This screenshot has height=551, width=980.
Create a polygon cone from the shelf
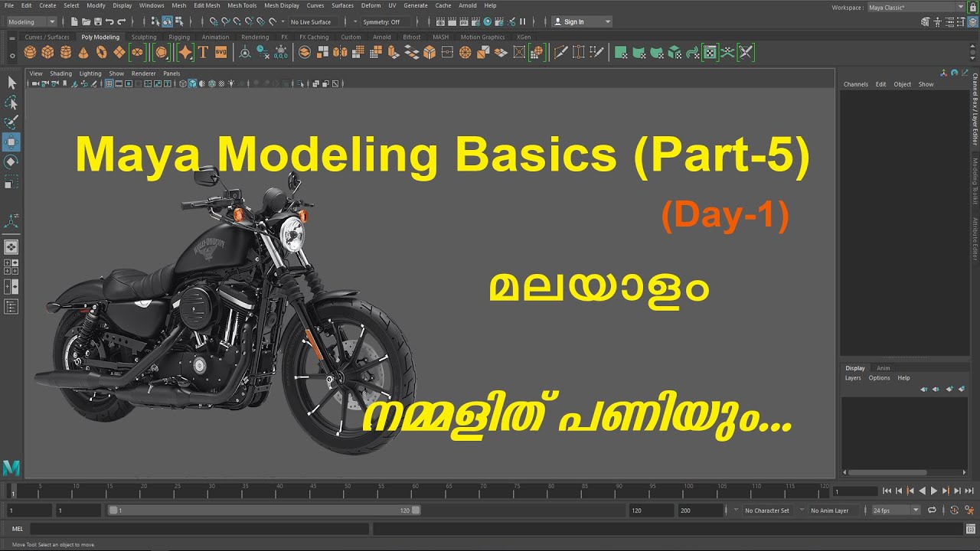point(83,53)
